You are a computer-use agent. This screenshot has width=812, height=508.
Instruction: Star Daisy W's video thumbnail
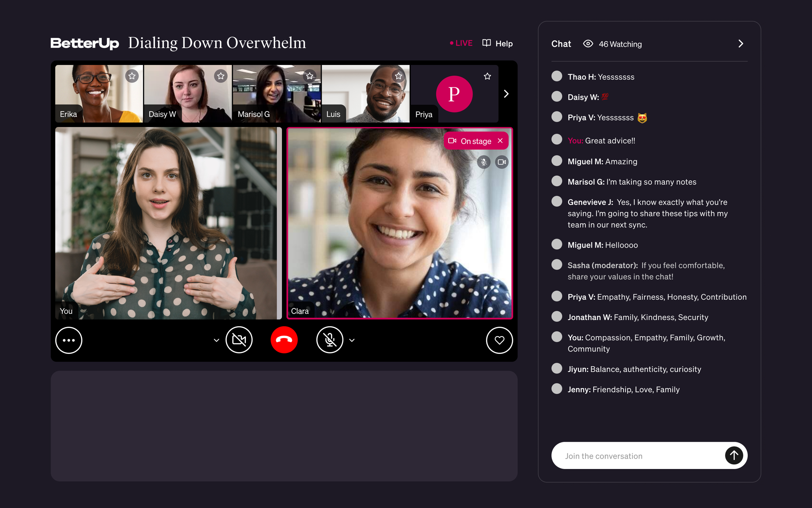[x=221, y=76]
